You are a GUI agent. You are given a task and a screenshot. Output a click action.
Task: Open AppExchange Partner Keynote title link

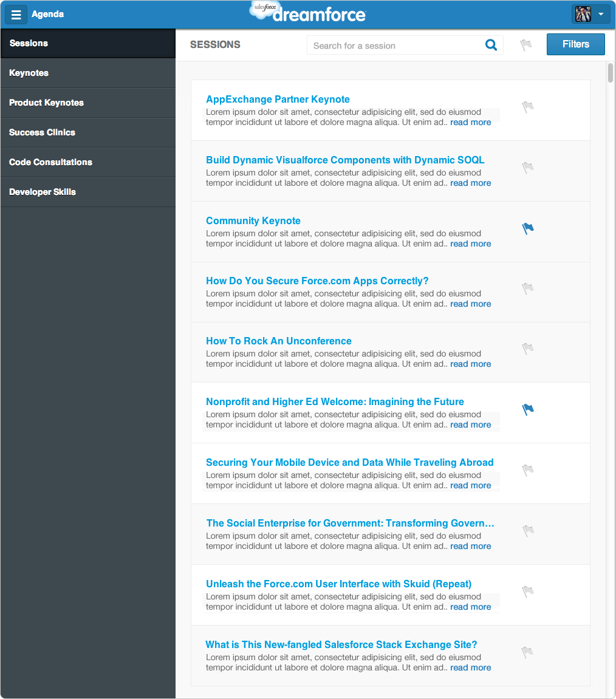278,100
